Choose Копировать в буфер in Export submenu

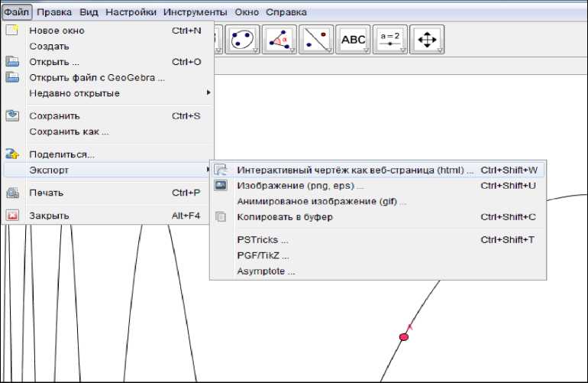[378, 217]
